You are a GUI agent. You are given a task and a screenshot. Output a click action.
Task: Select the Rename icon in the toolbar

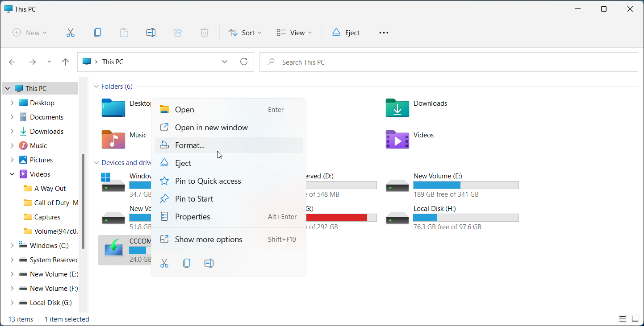[151, 32]
